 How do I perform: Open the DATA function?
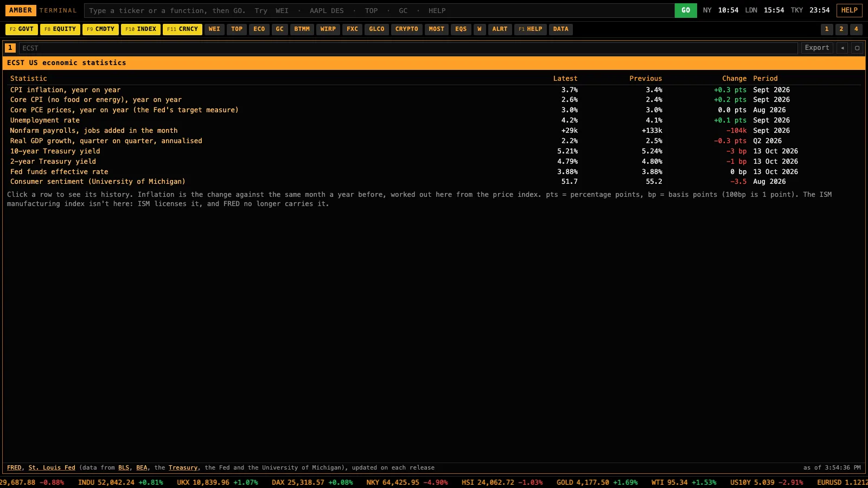(561, 29)
